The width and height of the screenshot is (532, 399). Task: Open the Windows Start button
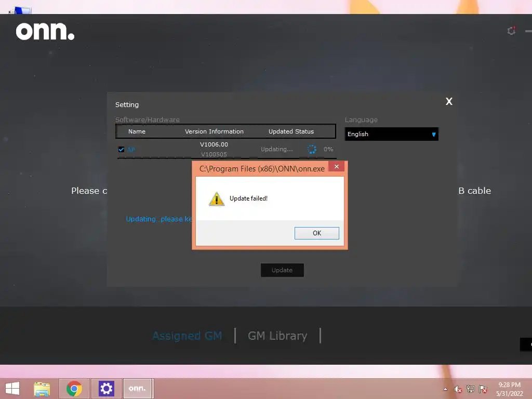pos(12,389)
